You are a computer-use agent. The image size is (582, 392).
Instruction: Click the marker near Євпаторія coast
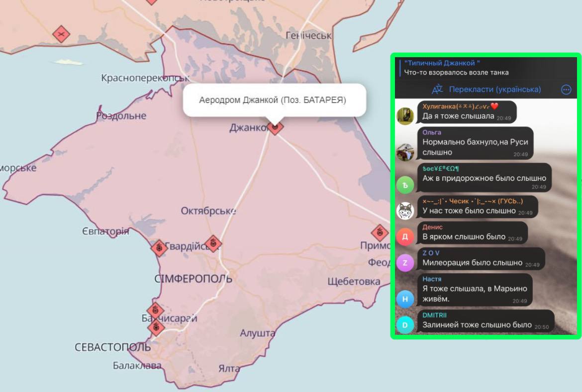pyautogui.click(x=159, y=247)
